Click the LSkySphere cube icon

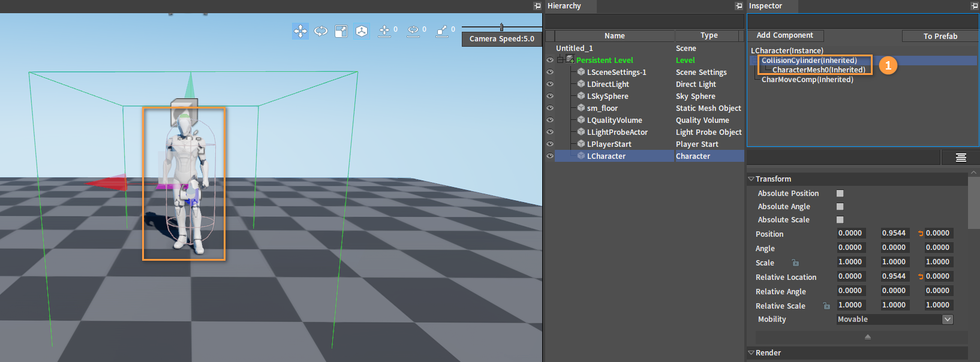point(581,96)
